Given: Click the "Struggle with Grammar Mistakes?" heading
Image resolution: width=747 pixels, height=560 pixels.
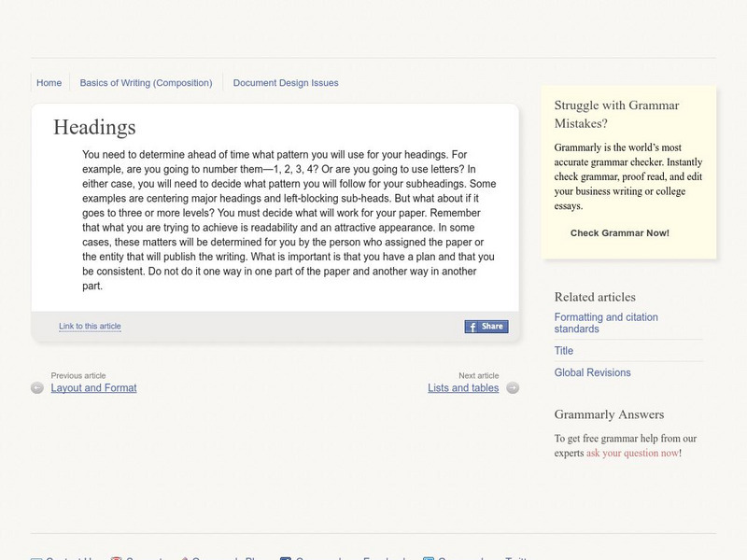Looking at the screenshot, I should pos(616,114).
